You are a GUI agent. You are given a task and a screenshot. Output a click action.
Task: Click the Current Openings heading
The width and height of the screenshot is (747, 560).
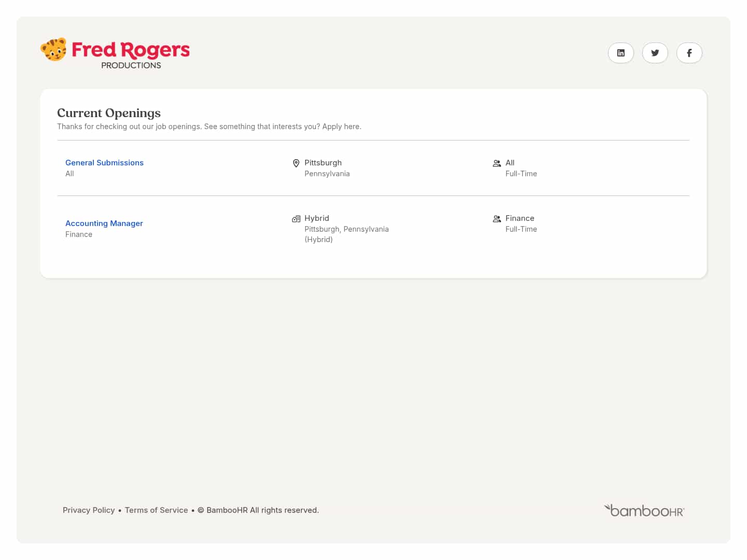[x=109, y=113]
